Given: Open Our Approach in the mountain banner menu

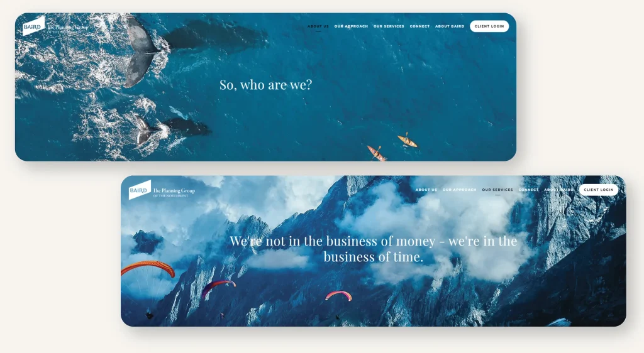Looking at the screenshot, I should tap(459, 190).
